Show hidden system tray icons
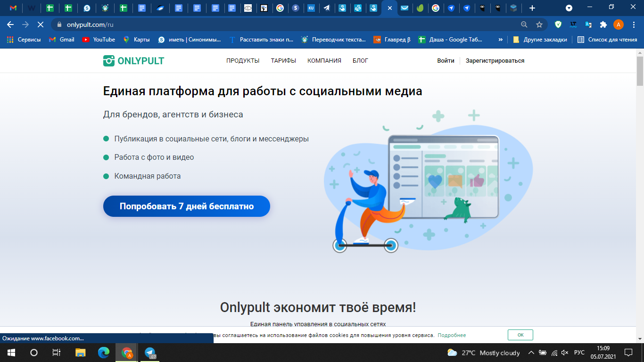 pos(531,353)
